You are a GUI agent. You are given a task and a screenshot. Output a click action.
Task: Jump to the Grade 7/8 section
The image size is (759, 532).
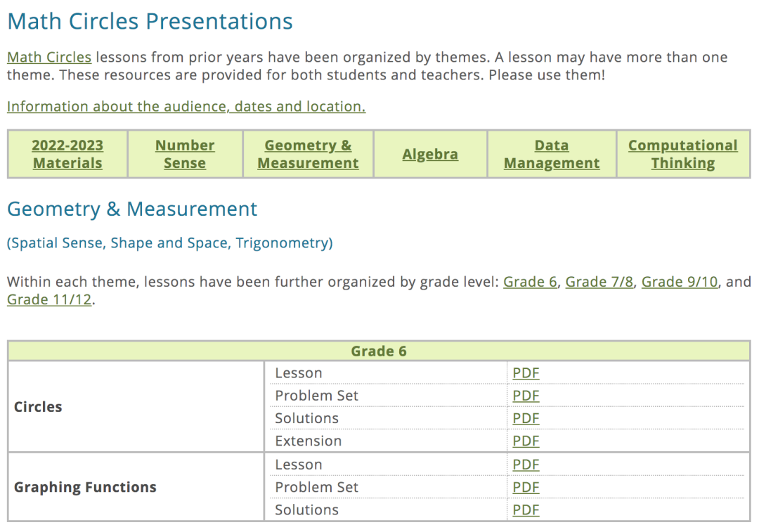click(x=599, y=282)
